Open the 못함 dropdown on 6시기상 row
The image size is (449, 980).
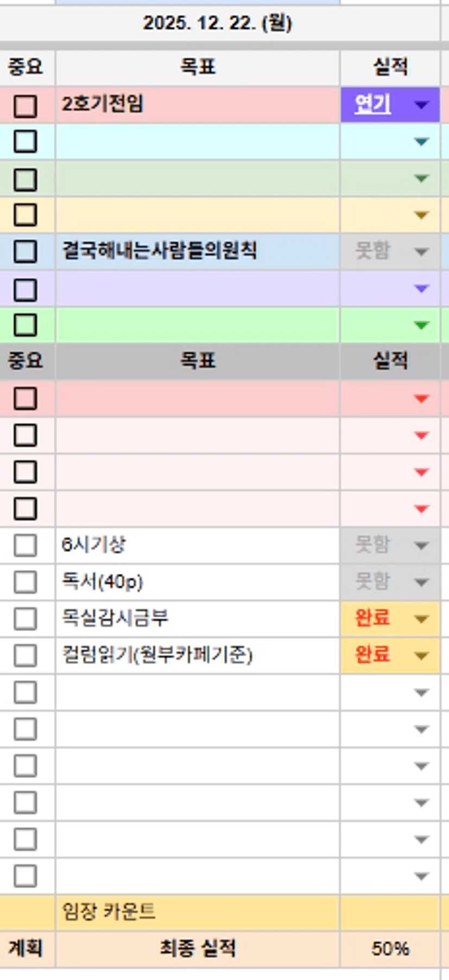pos(422,546)
